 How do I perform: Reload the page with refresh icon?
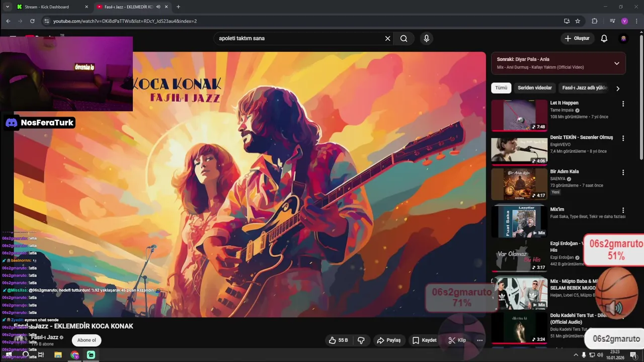click(32, 21)
